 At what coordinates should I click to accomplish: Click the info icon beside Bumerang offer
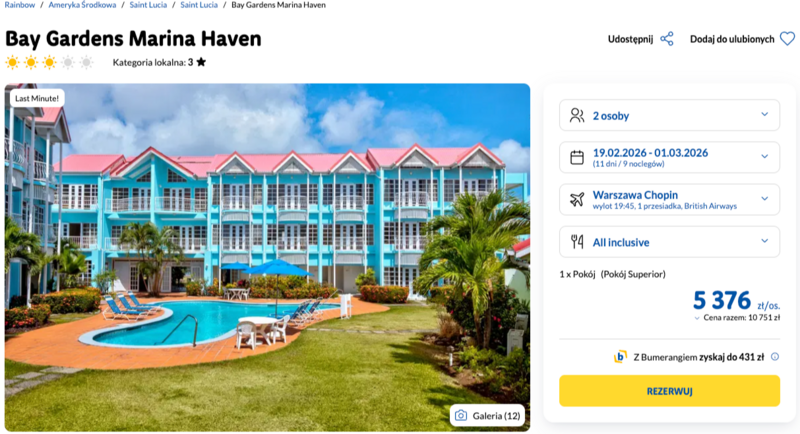point(775,356)
